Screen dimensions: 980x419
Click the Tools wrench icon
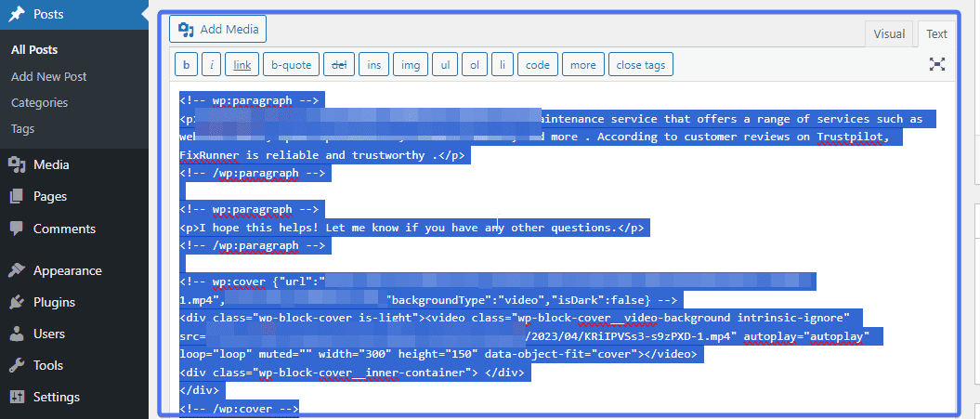[x=16, y=365]
